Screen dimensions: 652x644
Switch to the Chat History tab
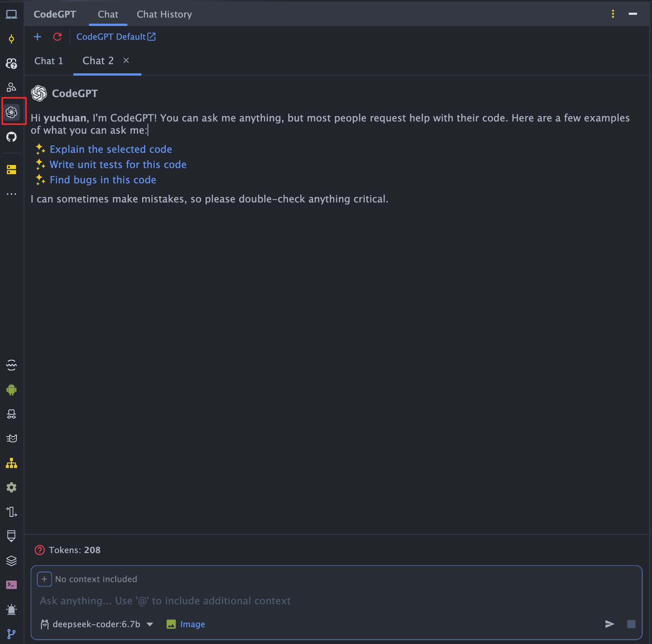pos(164,15)
